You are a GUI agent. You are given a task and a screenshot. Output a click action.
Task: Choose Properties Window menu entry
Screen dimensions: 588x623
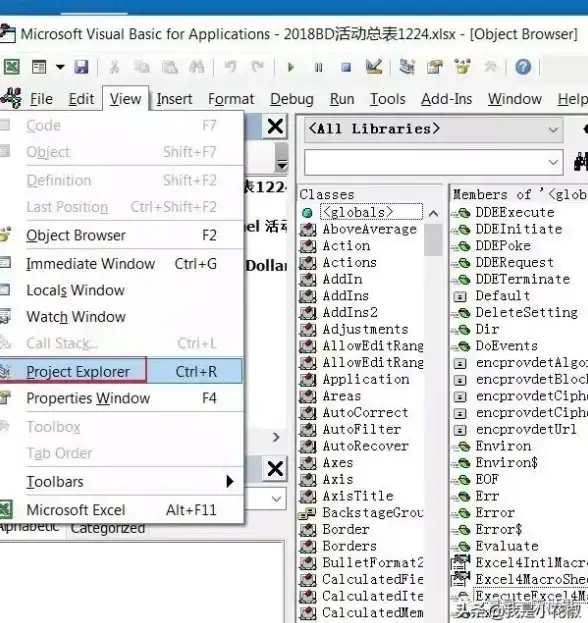point(121,398)
